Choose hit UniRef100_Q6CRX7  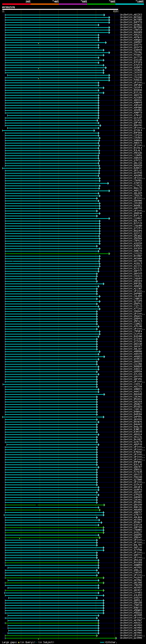(x=131, y=590)
